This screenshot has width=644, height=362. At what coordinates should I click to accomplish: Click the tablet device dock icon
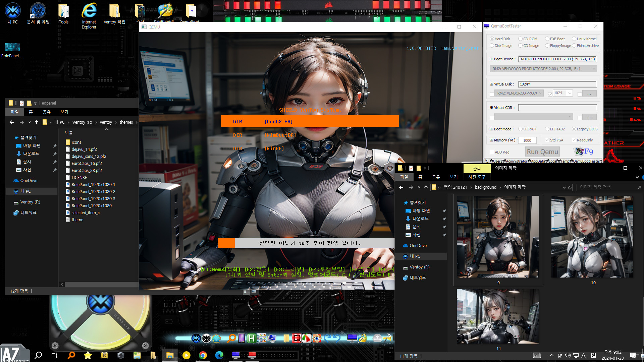tap(241, 338)
